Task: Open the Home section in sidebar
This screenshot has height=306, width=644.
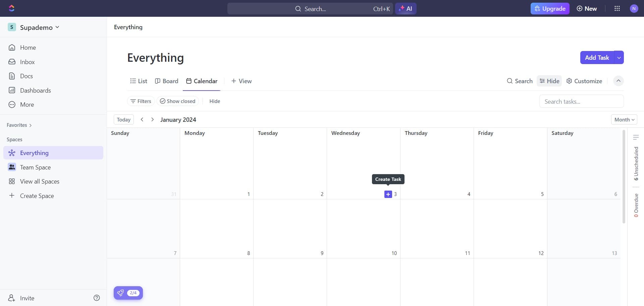Action: pyautogui.click(x=28, y=47)
